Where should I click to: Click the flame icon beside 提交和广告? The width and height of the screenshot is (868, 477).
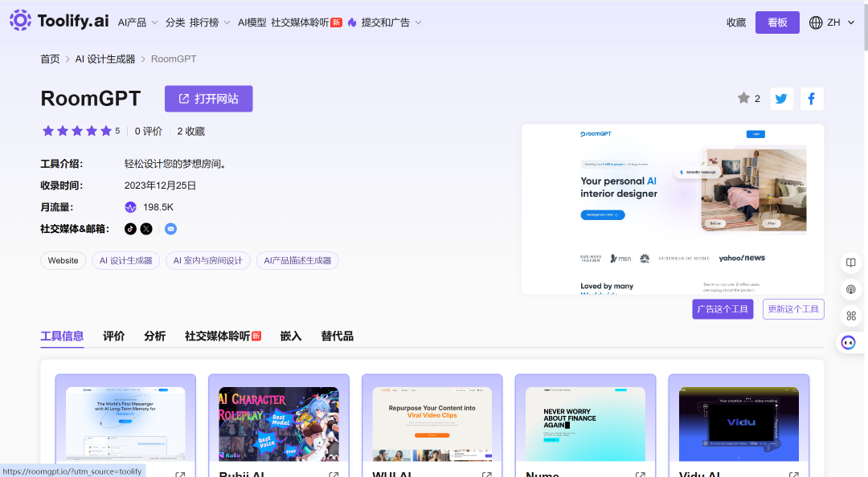(352, 22)
